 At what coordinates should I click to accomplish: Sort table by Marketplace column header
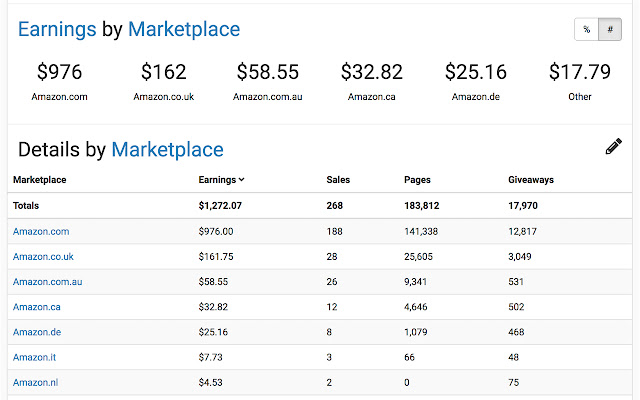point(40,180)
